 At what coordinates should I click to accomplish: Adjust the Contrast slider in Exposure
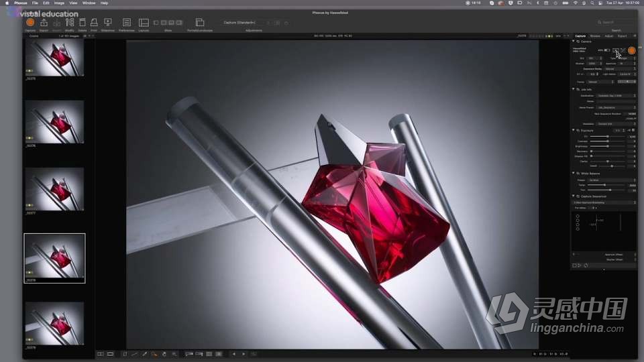coord(608,141)
